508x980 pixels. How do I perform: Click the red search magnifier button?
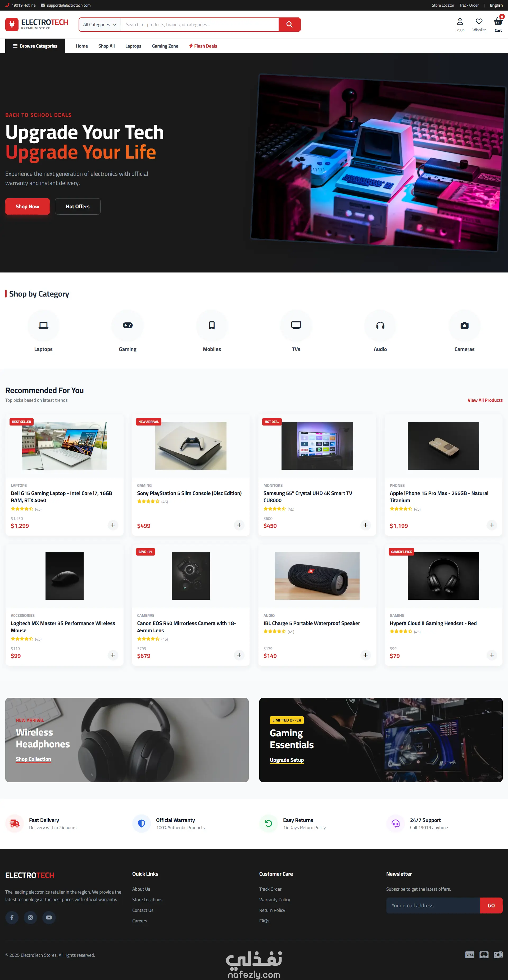pyautogui.click(x=289, y=24)
